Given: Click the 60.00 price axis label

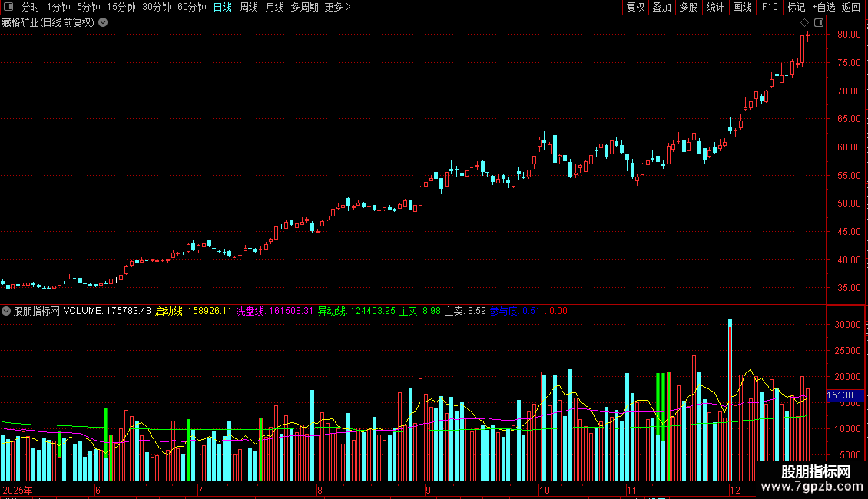Looking at the screenshot, I should [849, 147].
